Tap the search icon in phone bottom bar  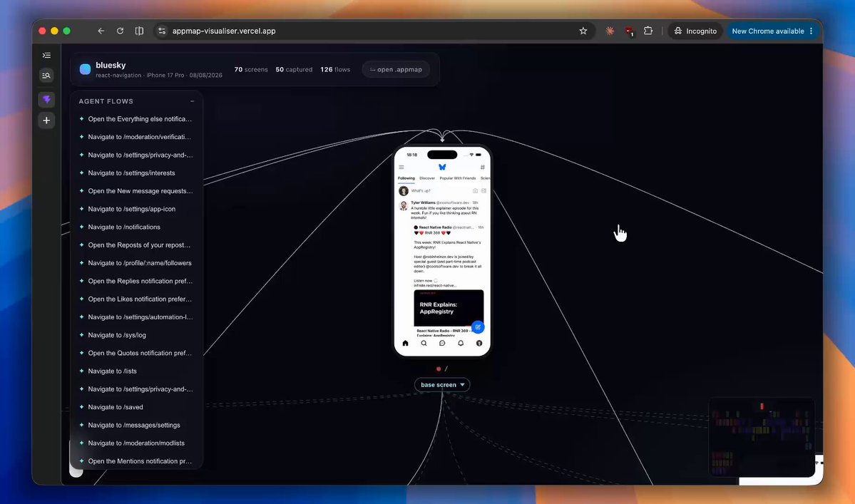(x=424, y=344)
